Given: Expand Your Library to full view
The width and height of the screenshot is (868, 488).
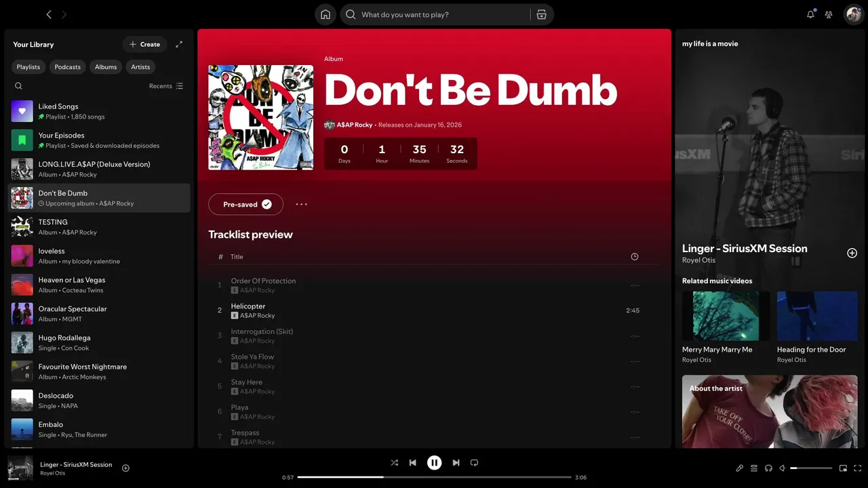Looking at the screenshot, I should point(179,44).
